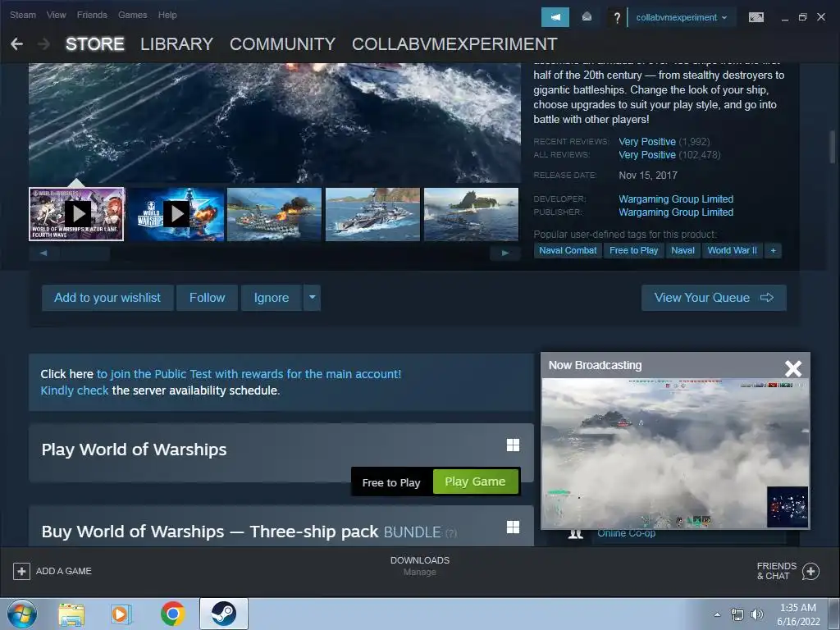Play the Azur Lane Fourth Wave trailer thumbnail
Image resolution: width=840 pixels, height=630 pixels.
click(x=76, y=214)
